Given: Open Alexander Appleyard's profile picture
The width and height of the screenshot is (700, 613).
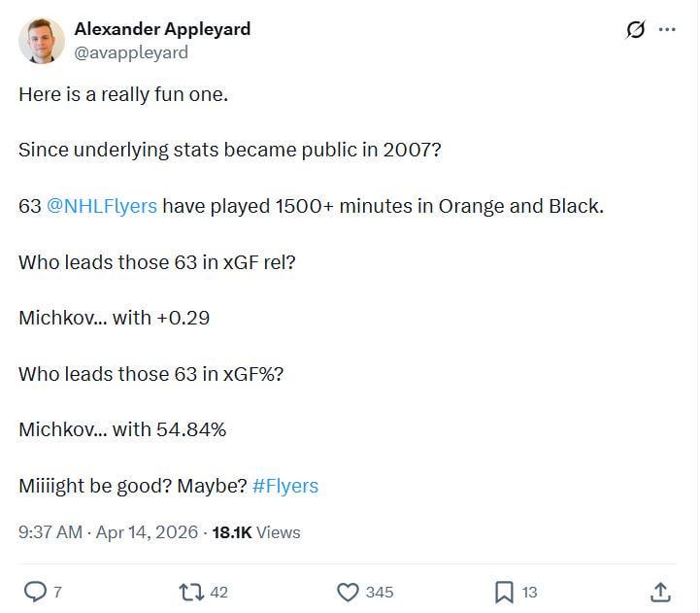Looking at the screenshot, I should pos(42,41).
